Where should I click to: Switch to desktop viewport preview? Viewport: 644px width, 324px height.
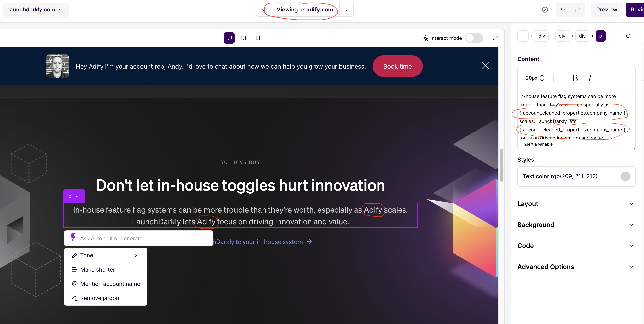pos(229,38)
